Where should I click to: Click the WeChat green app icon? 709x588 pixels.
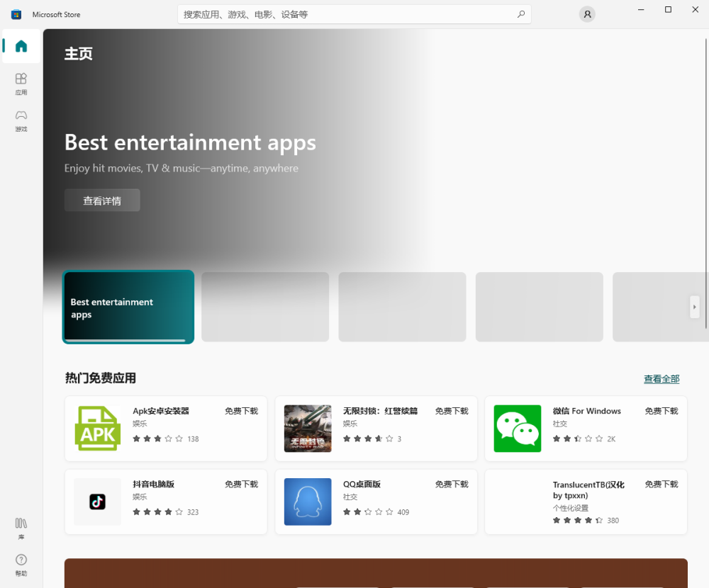[x=518, y=429]
